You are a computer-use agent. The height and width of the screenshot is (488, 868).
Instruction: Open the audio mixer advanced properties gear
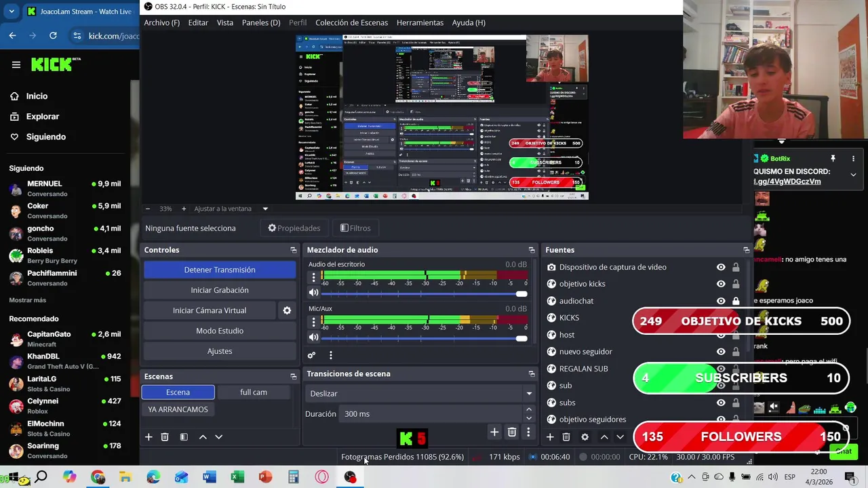coord(311,355)
